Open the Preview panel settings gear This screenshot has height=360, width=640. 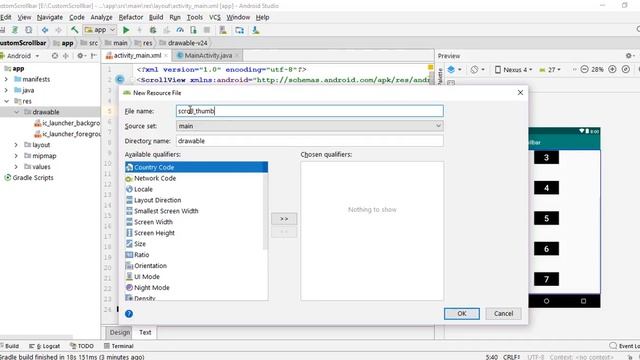[x=629, y=56]
